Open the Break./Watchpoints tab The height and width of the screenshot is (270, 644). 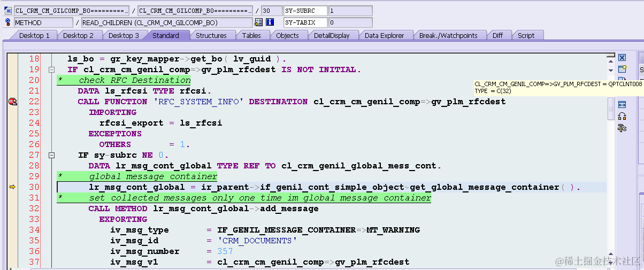click(448, 35)
